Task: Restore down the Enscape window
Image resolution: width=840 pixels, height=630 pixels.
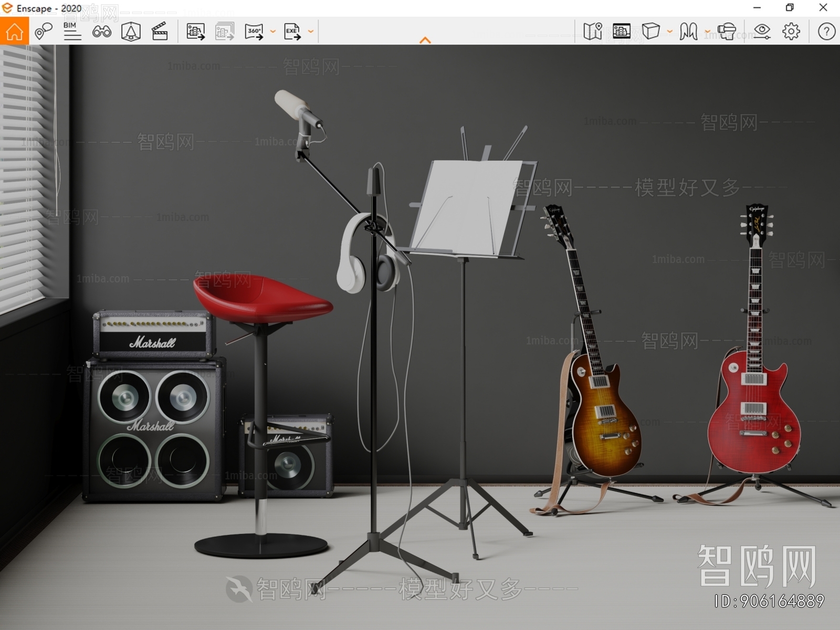Action: 790,8
